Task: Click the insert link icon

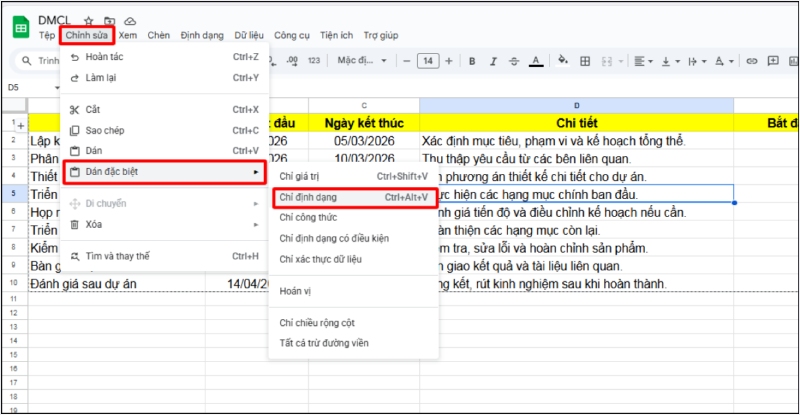Action: [x=752, y=61]
